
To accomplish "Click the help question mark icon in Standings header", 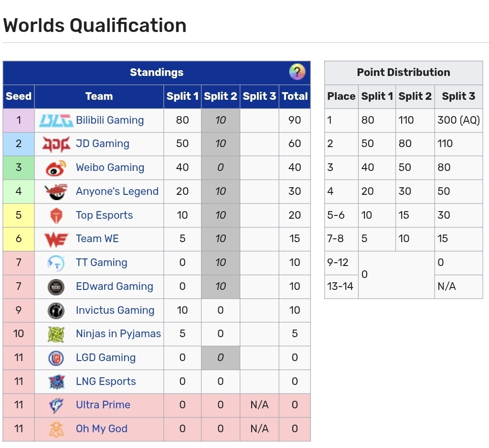I will coord(297,72).
